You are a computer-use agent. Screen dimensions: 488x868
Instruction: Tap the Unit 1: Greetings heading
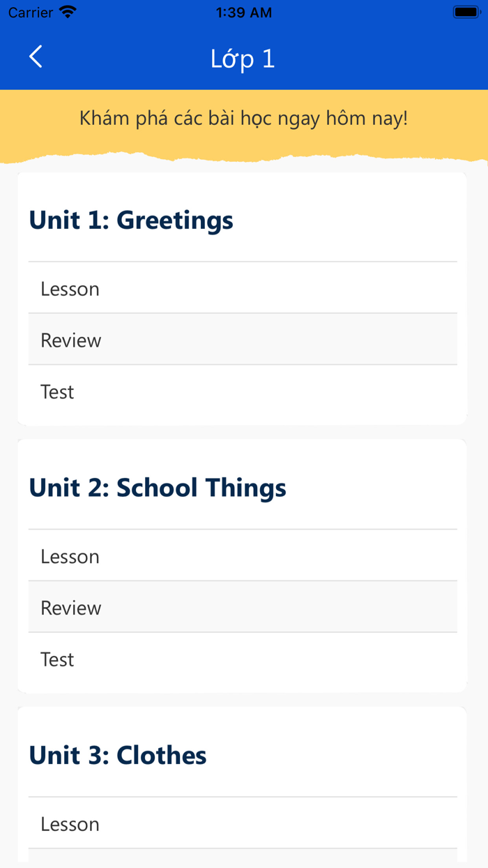pos(131,220)
